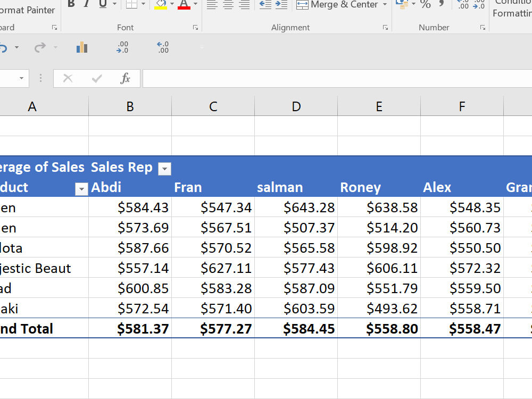Apply yellow fill color
This screenshot has height=399, width=532.
(161, 4)
